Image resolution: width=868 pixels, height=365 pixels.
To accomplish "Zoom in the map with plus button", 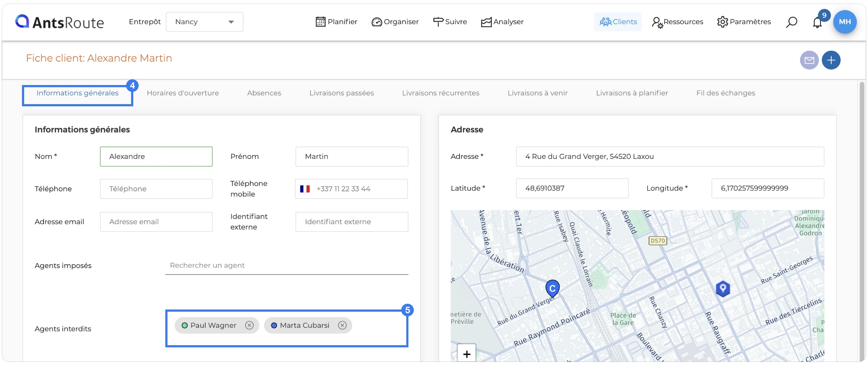I will point(466,354).
